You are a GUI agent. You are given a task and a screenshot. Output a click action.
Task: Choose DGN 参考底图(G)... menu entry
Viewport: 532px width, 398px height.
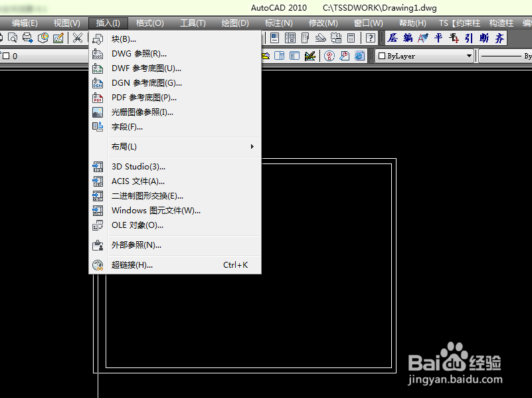click(x=175, y=83)
